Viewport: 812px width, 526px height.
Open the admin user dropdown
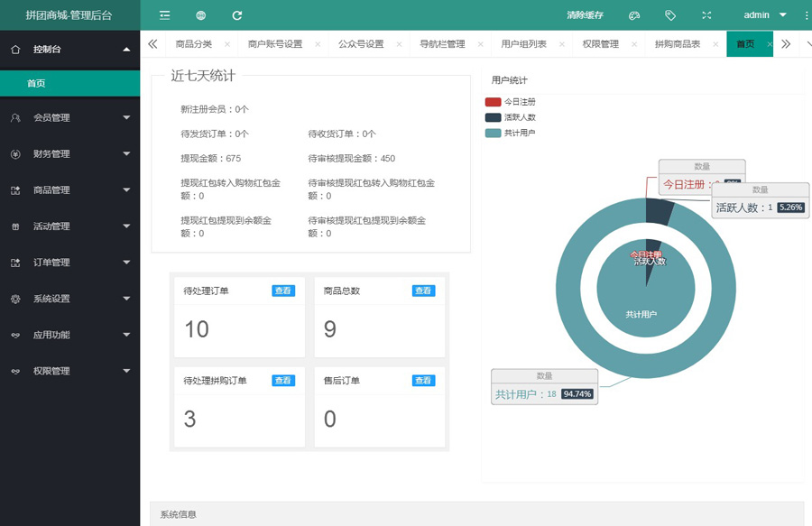click(x=763, y=15)
